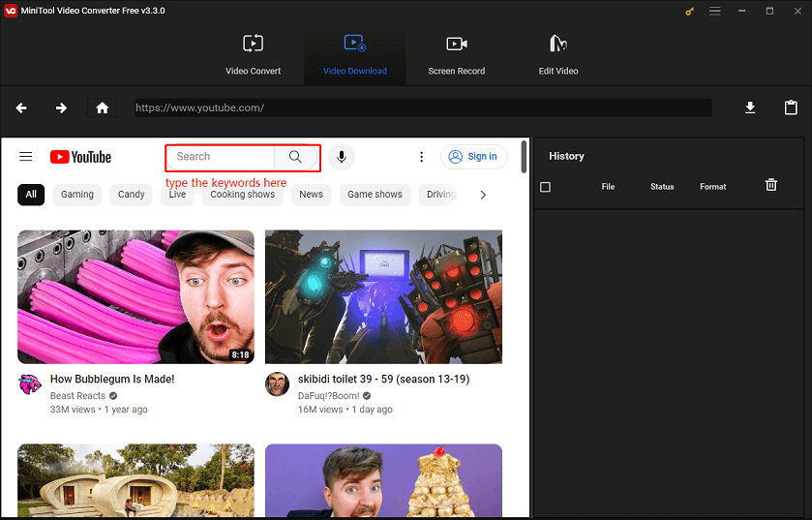Click the browser back arrow
Viewport: 812px width, 520px height.
coord(21,107)
